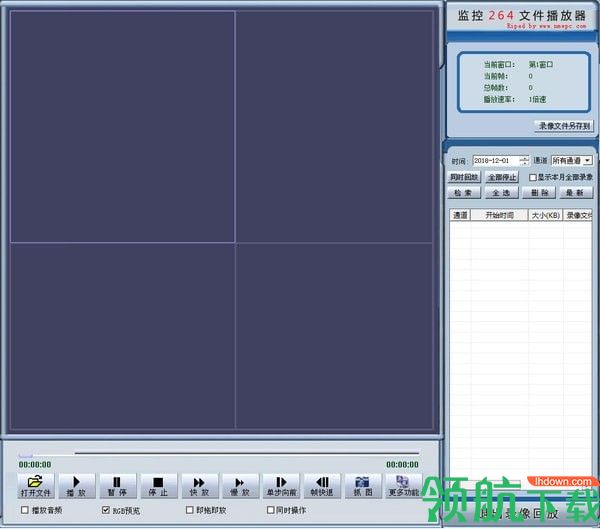This screenshot has height=529, width=600.
Task: Click the date spinner down arrow
Action: point(524,163)
